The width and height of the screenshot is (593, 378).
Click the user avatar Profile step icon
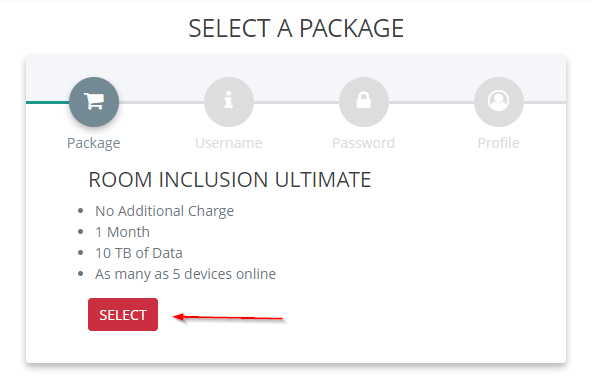coord(498,102)
